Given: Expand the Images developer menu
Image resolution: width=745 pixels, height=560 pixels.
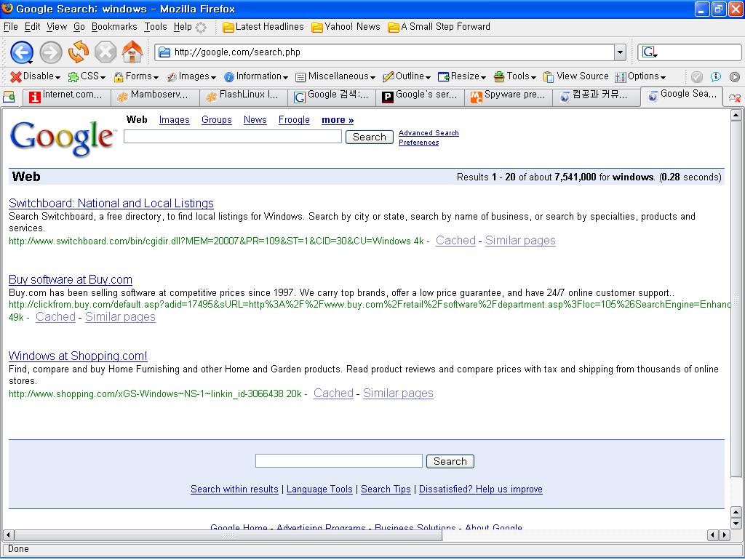Looking at the screenshot, I should pos(191,76).
